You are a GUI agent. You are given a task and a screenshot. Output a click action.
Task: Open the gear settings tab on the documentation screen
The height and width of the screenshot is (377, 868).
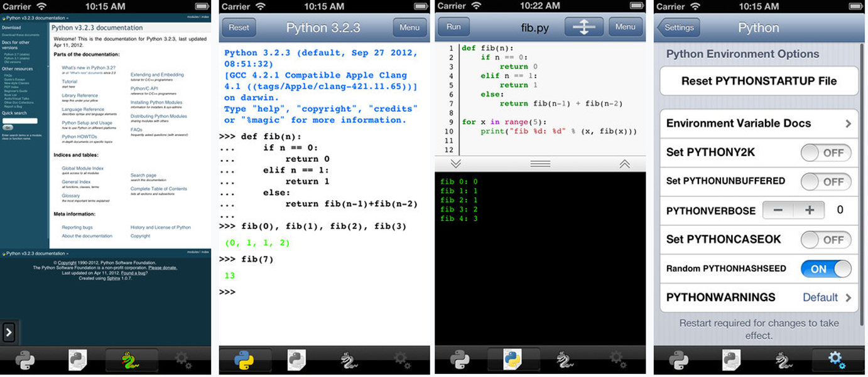pyautogui.click(x=183, y=359)
